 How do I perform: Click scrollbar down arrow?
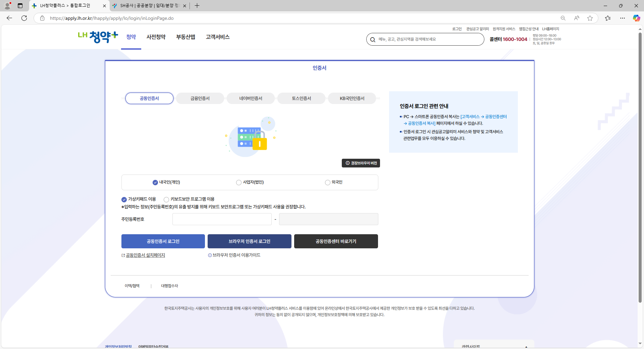(x=640, y=343)
